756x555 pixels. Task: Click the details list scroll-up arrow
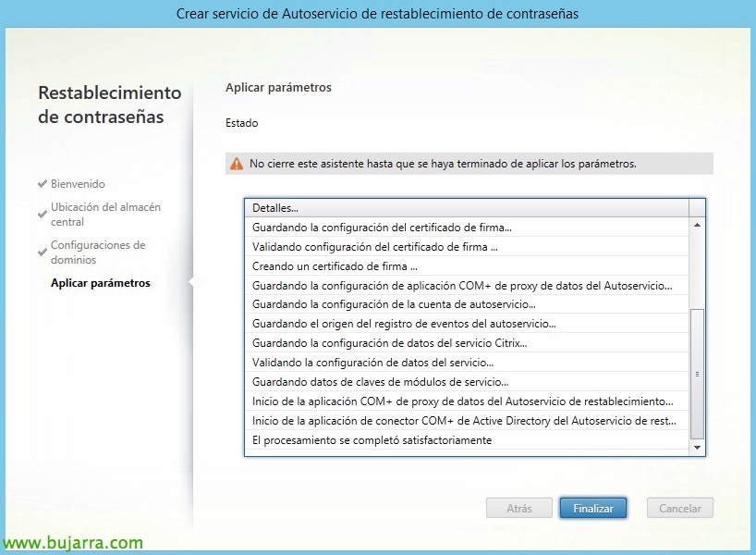(x=697, y=226)
